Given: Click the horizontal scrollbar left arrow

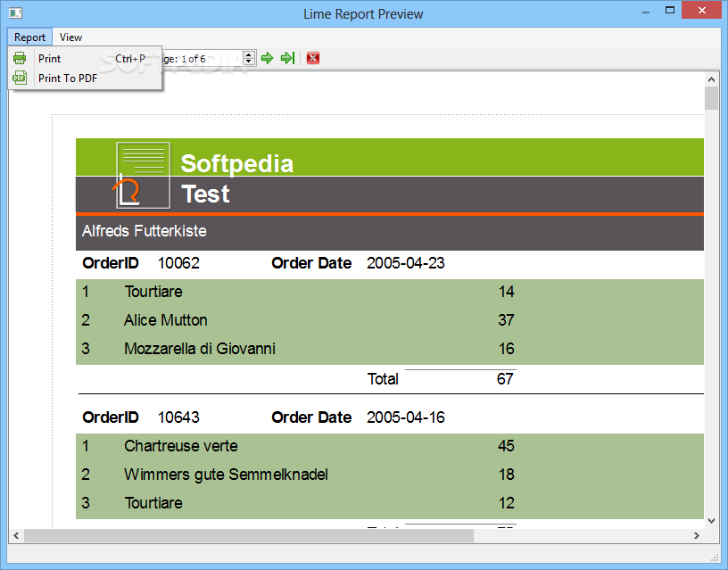Looking at the screenshot, I should point(16,535).
